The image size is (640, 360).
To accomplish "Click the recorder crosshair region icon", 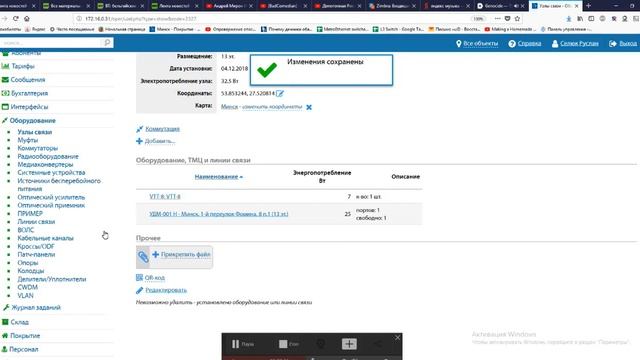I will (x=349, y=344).
